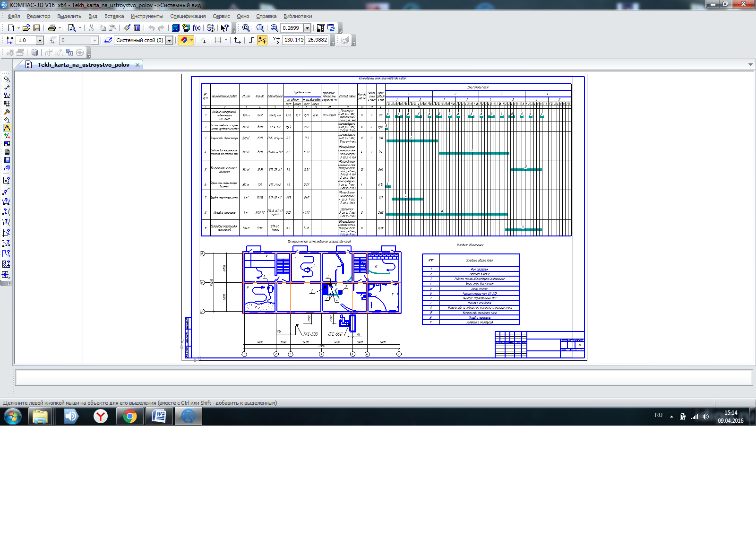Open the properties panel icon
Image resolution: width=756 pixels, height=549 pixels.
tap(137, 28)
